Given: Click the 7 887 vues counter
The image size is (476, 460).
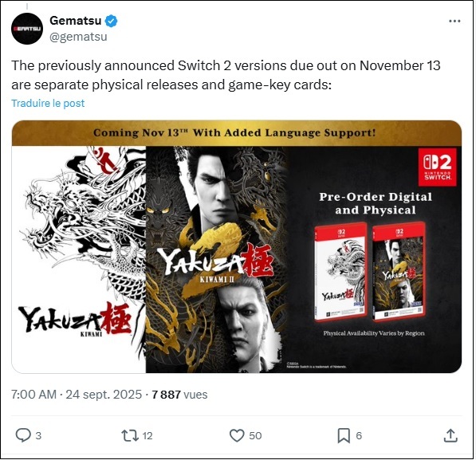Looking at the screenshot, I should click(179, 395).
